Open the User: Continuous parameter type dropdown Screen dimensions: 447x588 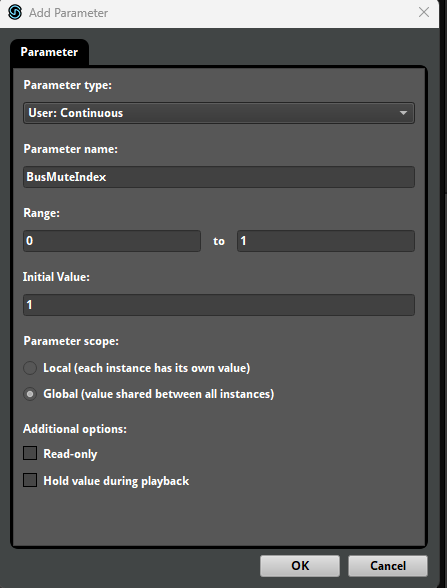[219, 113]
